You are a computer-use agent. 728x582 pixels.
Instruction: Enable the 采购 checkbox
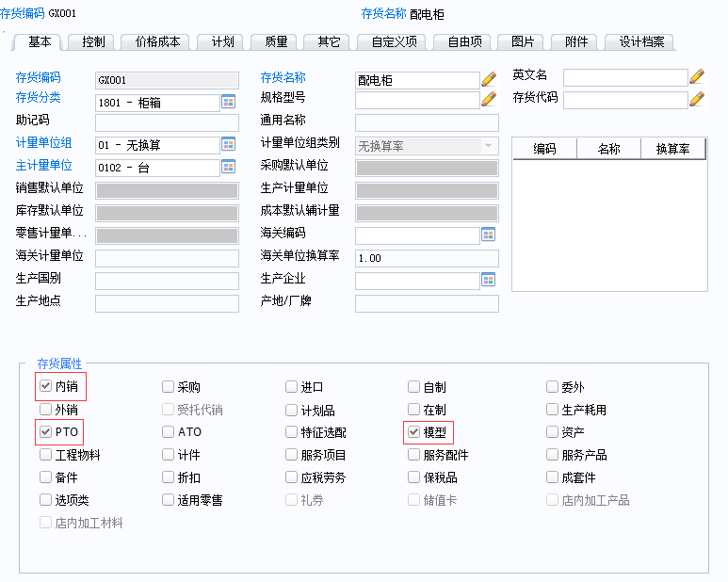(168, 386)
